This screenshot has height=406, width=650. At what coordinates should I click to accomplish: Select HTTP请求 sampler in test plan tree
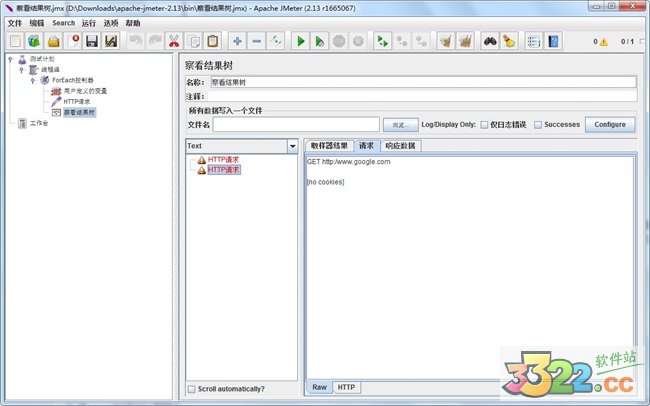[x=77, y=102]
